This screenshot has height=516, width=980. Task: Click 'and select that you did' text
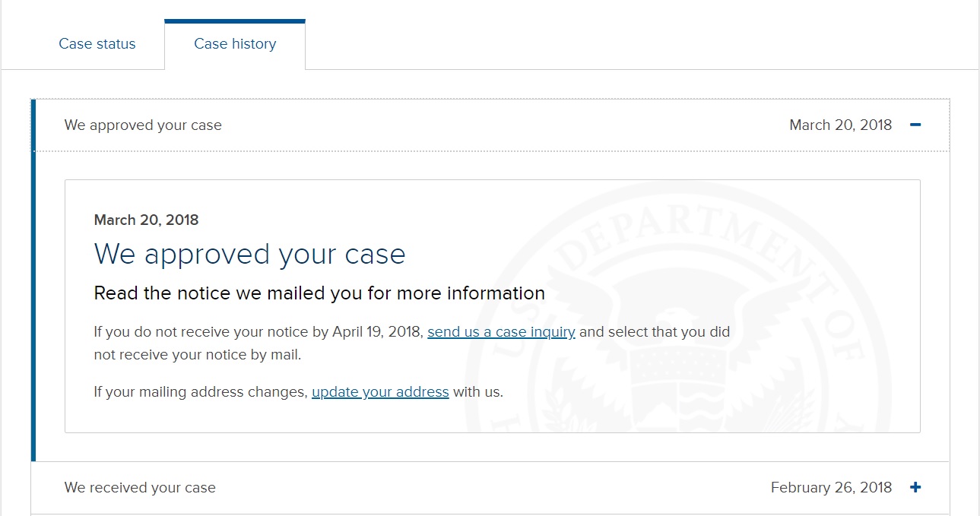click(x=655, y=331)
